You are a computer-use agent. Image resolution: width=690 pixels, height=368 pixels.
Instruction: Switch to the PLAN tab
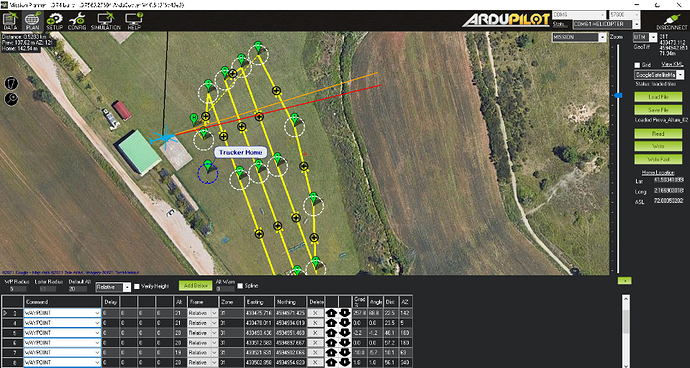pos(33,21)
